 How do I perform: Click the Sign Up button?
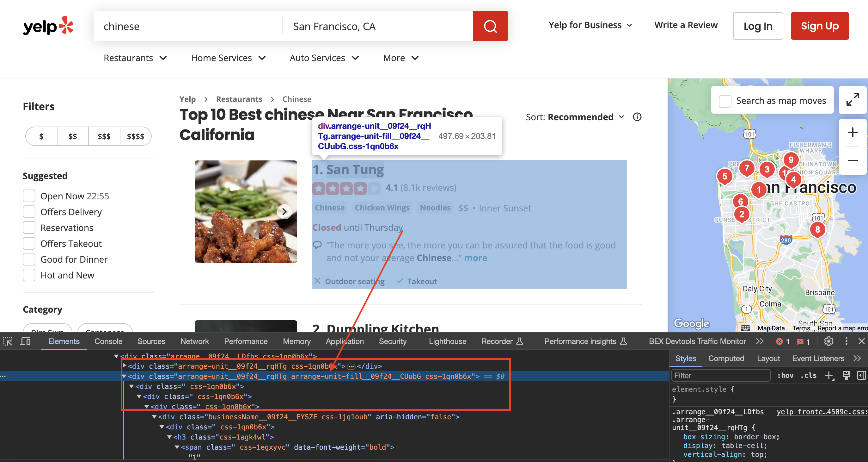click(x=819, y=26)
